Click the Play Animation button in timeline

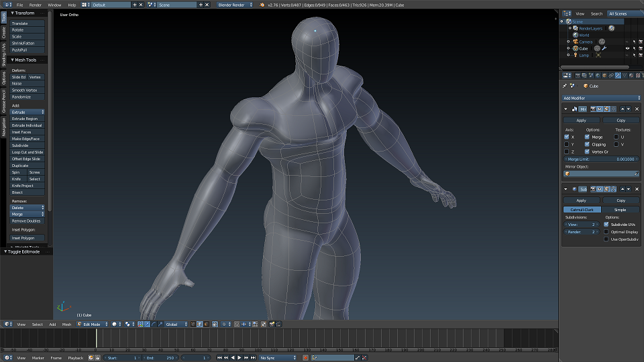point(240,358)
